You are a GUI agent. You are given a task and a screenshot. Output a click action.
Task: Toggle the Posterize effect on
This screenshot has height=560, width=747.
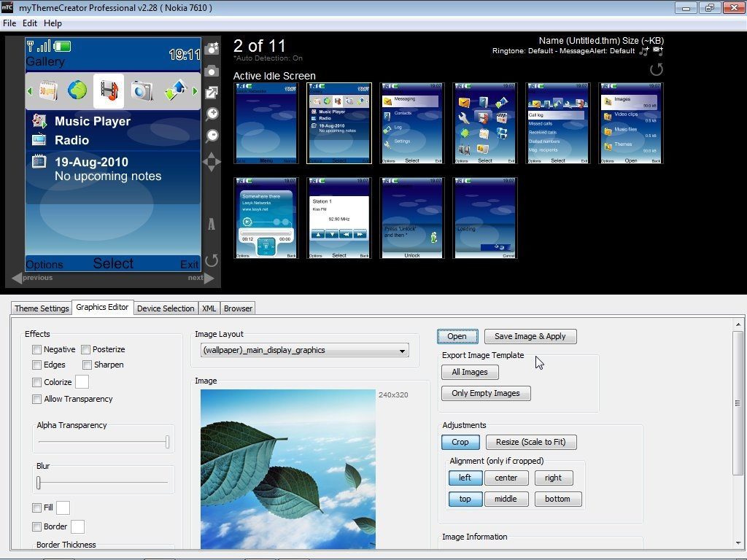[x=85, y=349]
